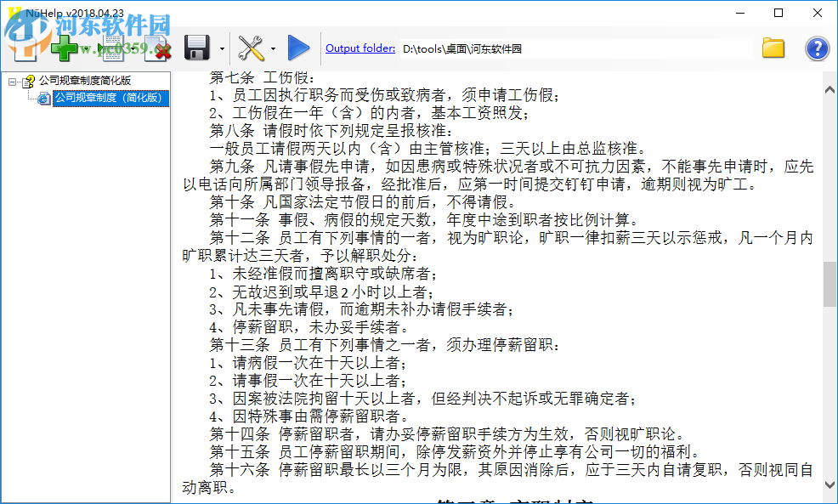Click the line 第八条 请假时依下列规定呈报核准
The image size is (838, 504).
331,130
